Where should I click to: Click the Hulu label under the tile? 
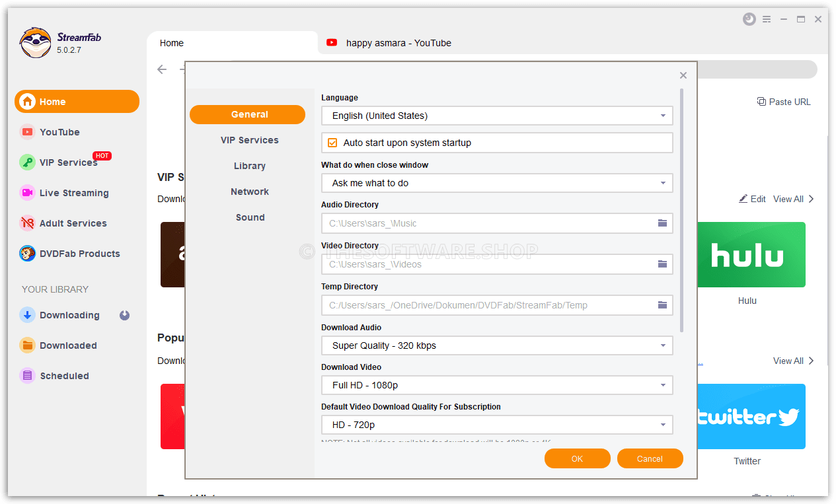(x=747, y=301)
